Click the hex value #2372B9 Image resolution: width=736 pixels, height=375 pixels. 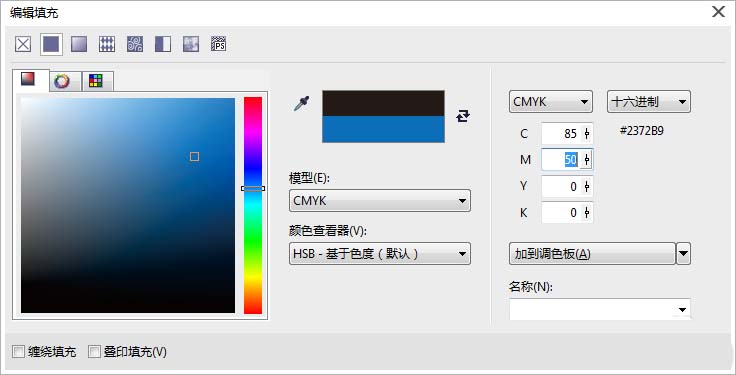(642, 131)
